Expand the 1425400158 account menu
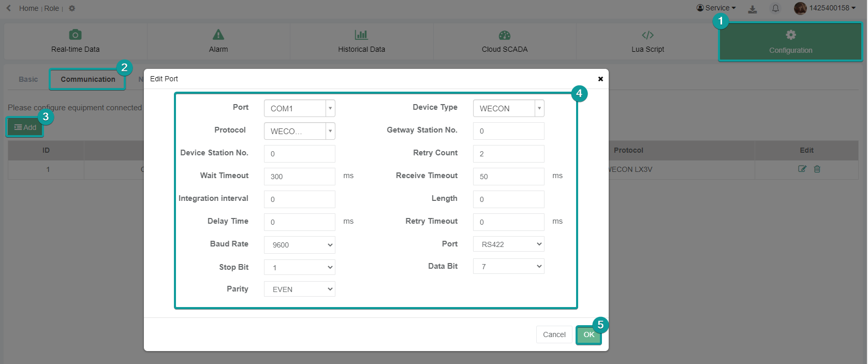Screen dimensions: 868x364 click(x=833, y=8)
